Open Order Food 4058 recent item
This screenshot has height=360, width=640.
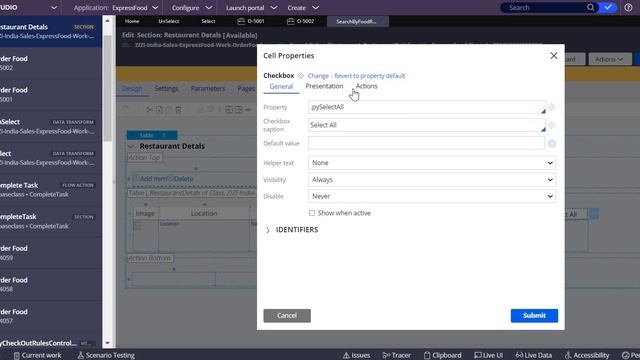(x=50, y=284)
